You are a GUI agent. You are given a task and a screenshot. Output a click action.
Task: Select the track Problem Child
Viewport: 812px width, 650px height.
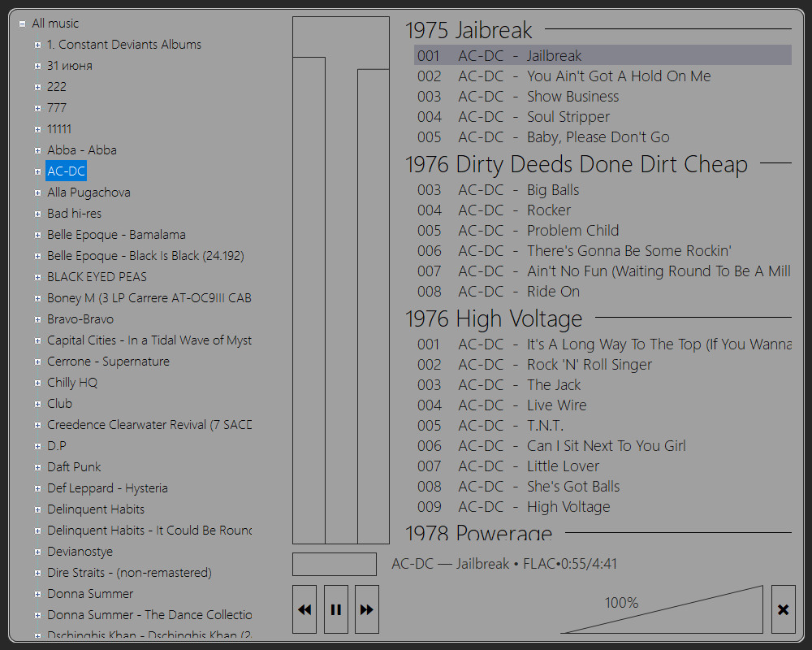click(572, 231)
